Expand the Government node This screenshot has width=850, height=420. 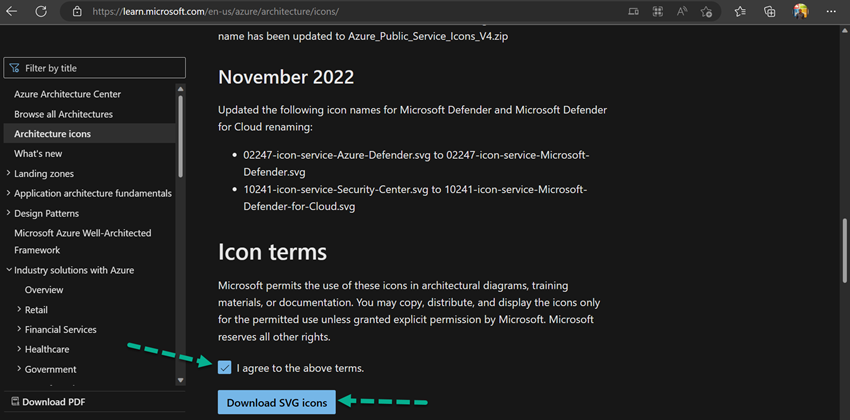coord(19,369)
